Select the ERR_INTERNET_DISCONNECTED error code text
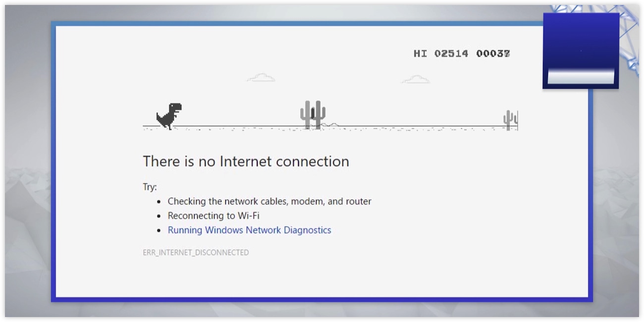 click(196, 253)
